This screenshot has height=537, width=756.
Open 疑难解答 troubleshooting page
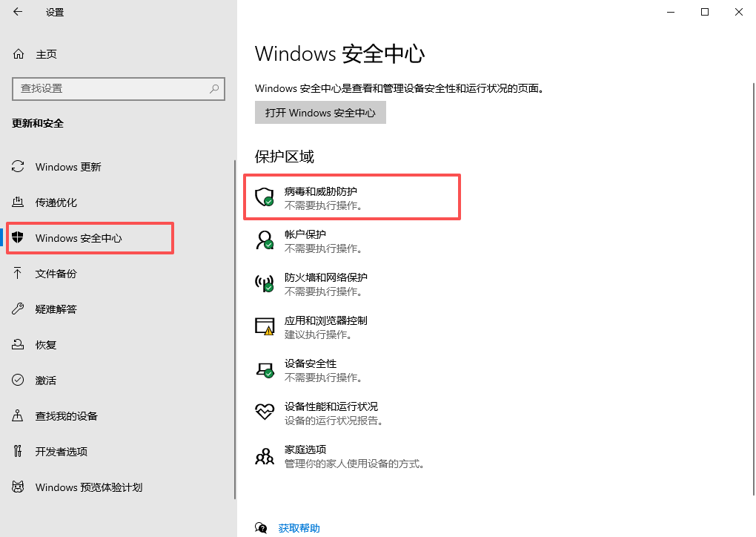click(56, 309)
